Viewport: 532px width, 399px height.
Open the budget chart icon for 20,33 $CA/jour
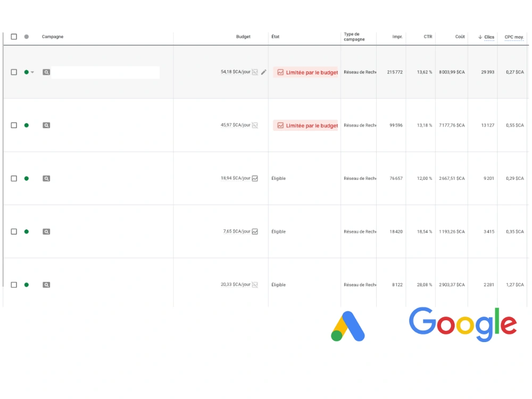click(255, 285)
